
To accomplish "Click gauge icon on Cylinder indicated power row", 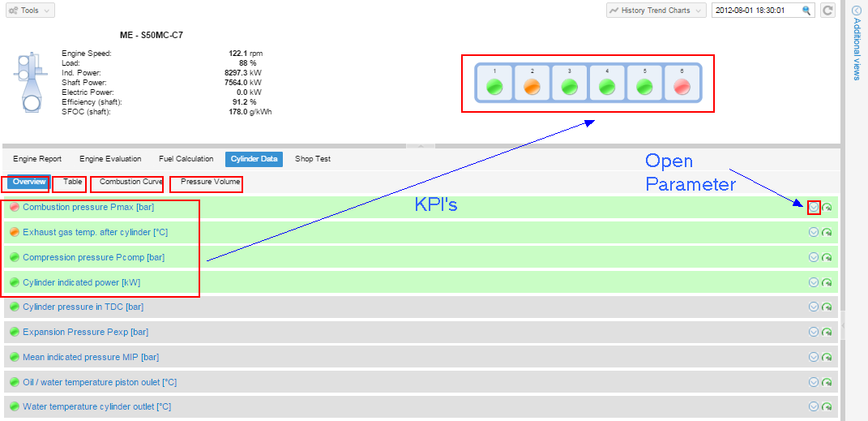I will [827, 282].
